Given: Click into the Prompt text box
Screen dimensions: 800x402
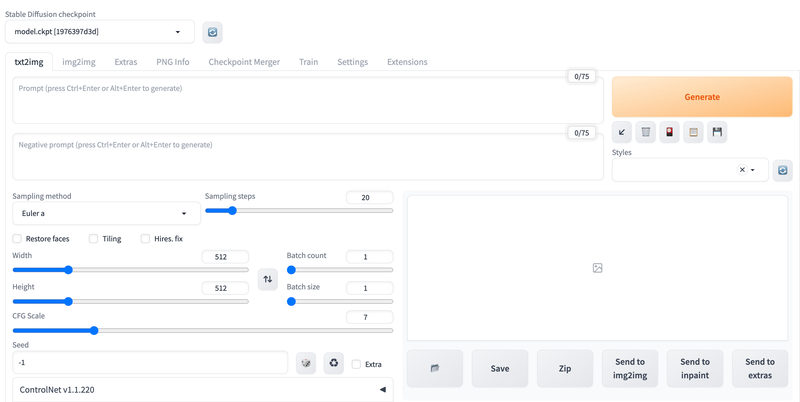Looking at the screenshot, I should point(308,100).
